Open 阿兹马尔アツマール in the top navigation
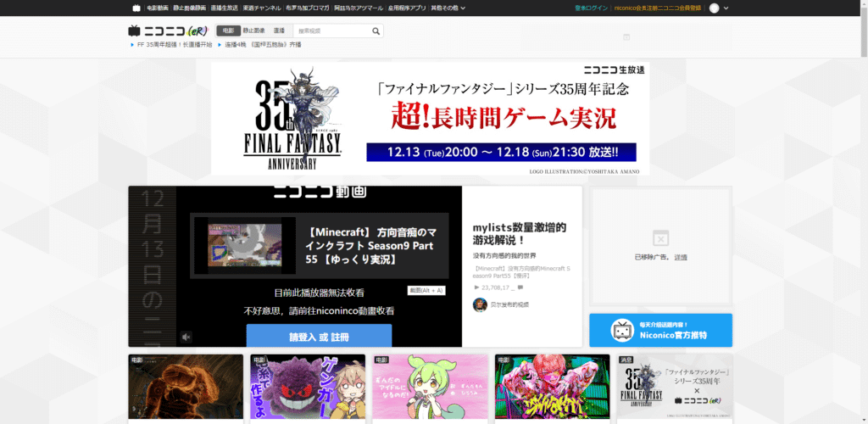This screenshot has height=424, width=868. (x=359, y=8)
